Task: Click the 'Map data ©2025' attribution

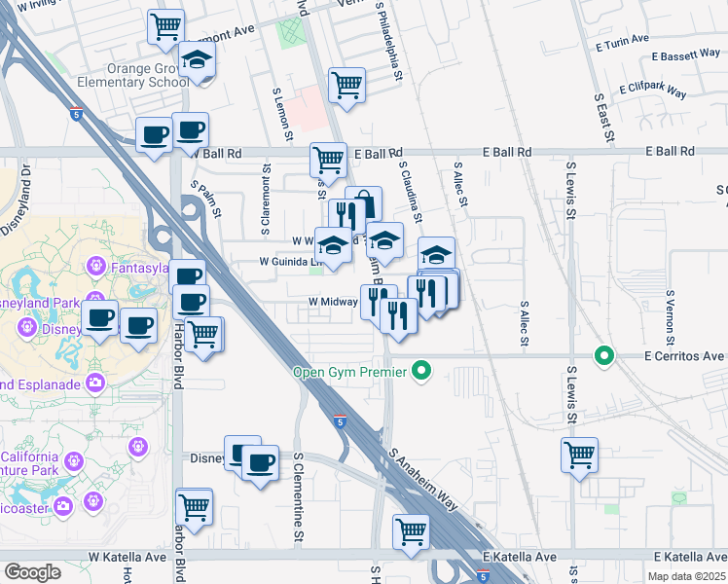Action: tap(687, 576)
